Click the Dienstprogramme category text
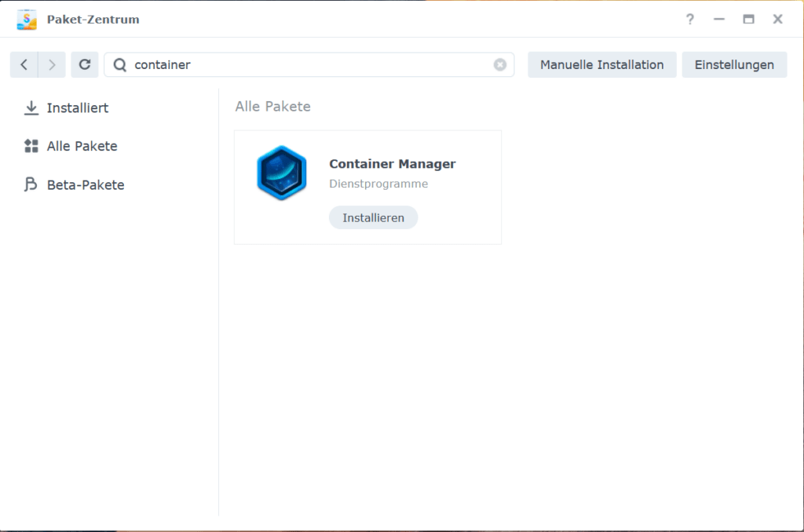Viewport: 804px width, 532px height. click(378, 184)
